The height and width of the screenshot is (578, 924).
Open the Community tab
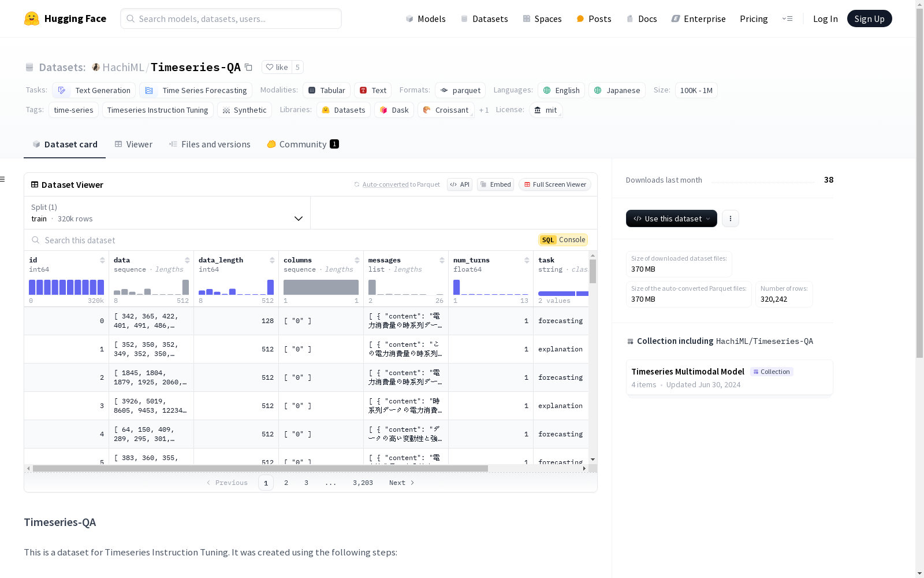303,144
